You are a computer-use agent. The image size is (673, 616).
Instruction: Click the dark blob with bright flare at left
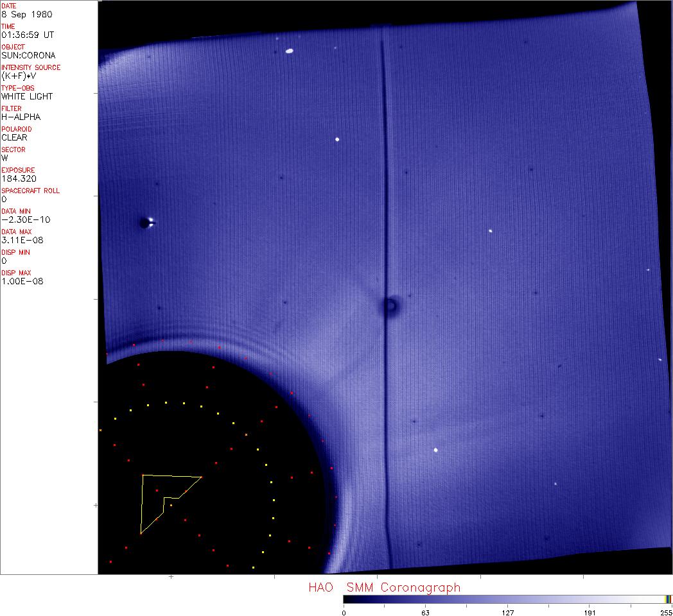pyautogui.click(x=145, y=223)
